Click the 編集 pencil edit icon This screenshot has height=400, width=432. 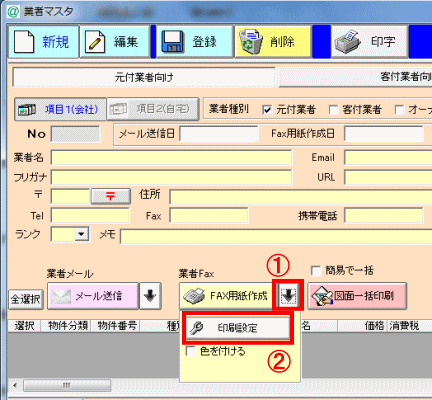click(95, 42)
